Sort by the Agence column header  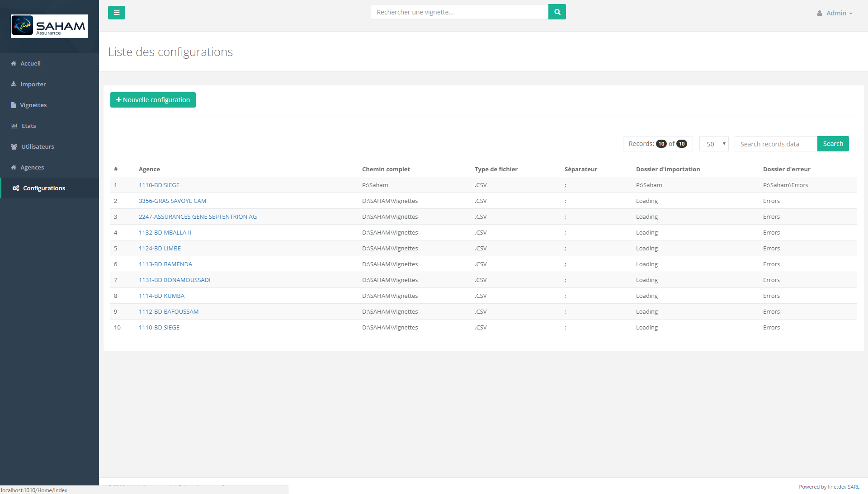(x=149, y=169)
